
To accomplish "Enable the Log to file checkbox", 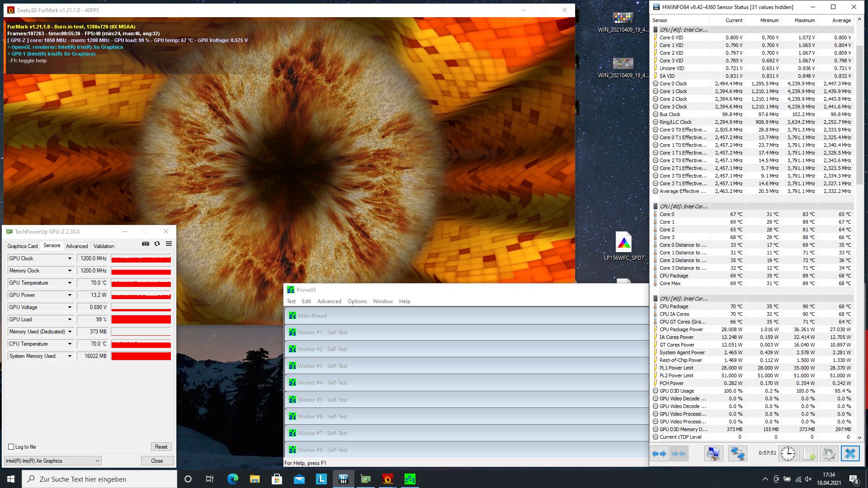I will pos(11,447).
